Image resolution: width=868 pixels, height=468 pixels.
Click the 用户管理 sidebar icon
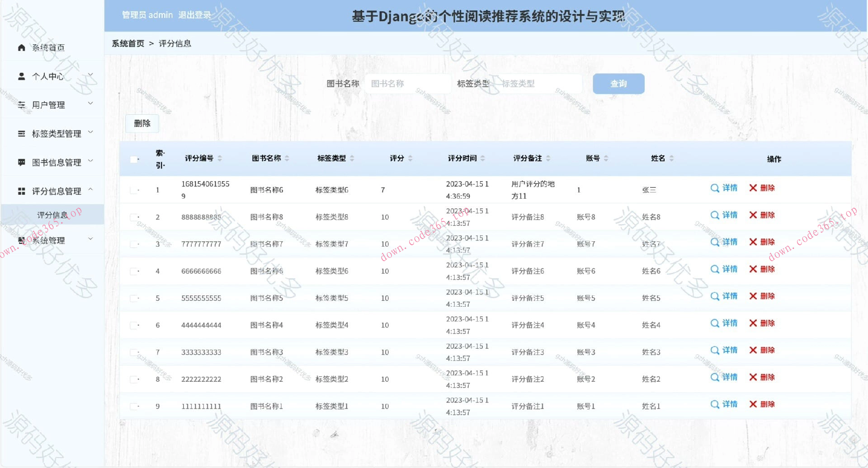point(21,104)
